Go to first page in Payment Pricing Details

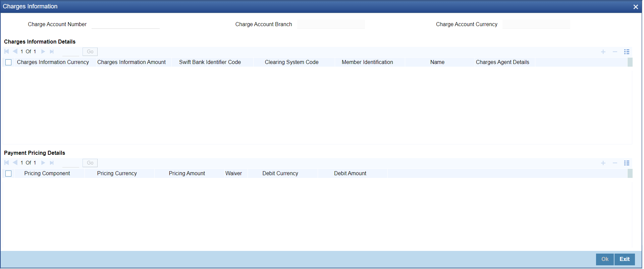pos(6,163)
